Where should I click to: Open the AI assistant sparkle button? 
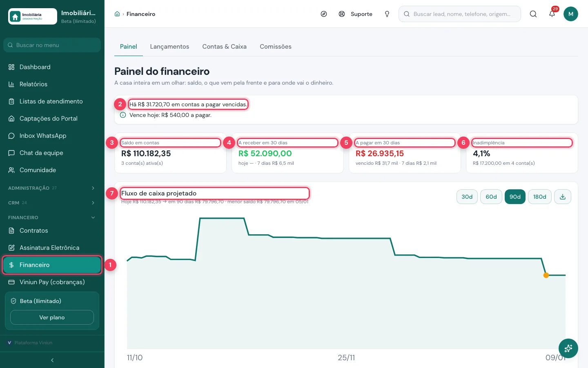(568, 348)
